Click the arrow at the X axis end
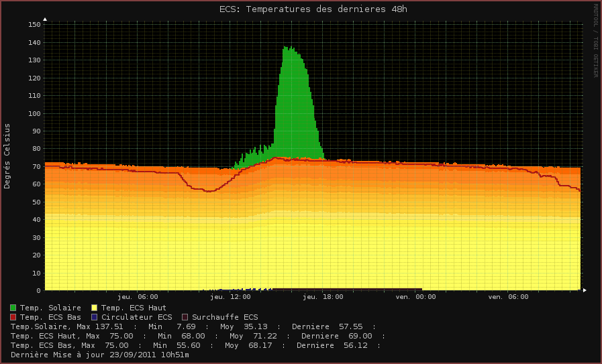This screenshot has height=364, width=602. 585,290
